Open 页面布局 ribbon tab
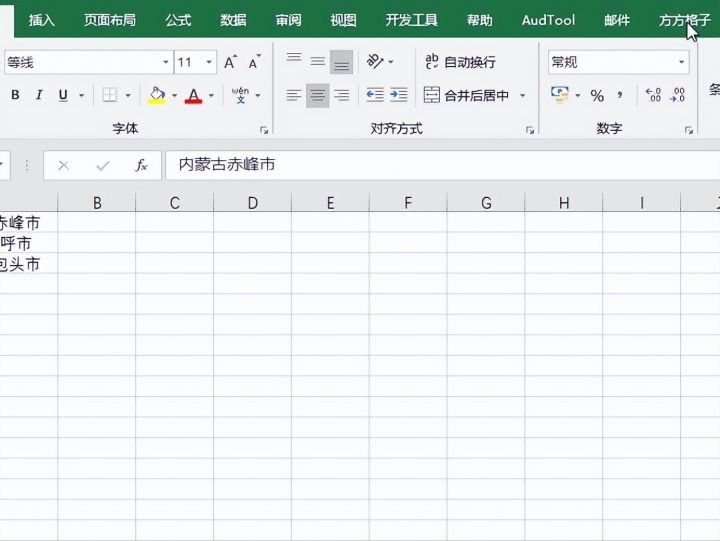 click(x=110, y=20)
